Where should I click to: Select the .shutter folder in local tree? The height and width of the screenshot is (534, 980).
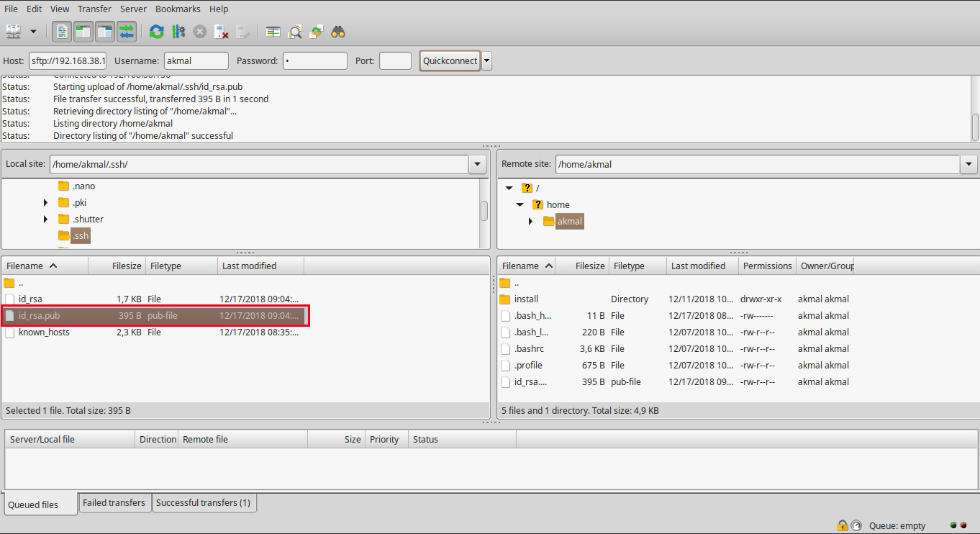click(81, 219)
